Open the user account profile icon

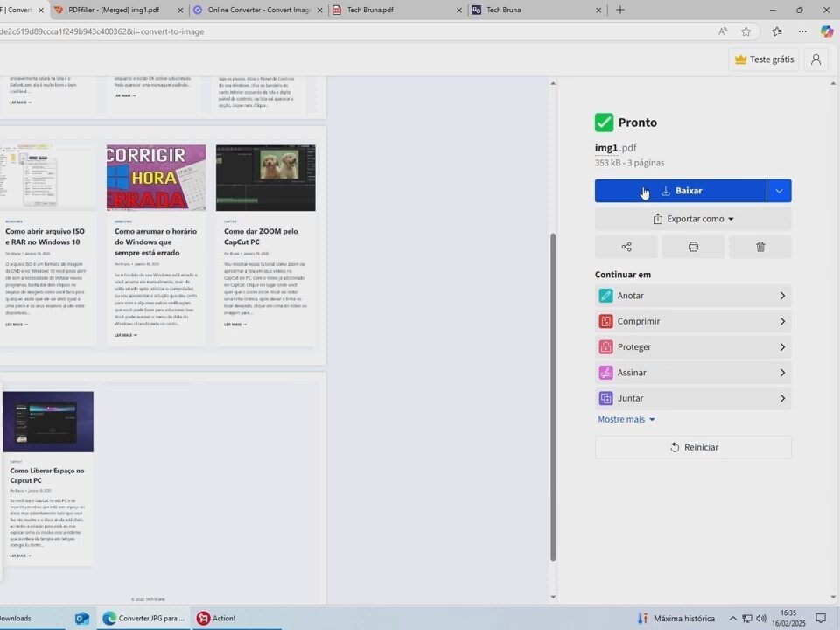click(815, 59)
